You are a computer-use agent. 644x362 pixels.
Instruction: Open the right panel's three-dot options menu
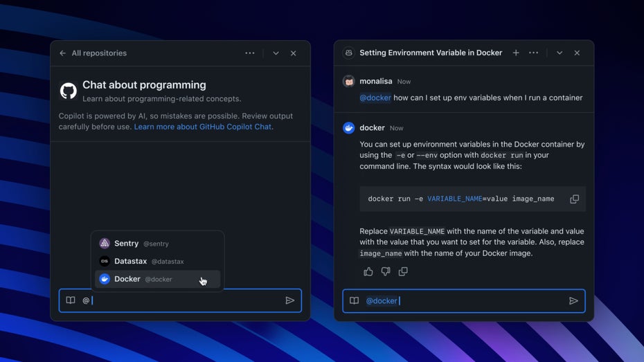[533, 53]
